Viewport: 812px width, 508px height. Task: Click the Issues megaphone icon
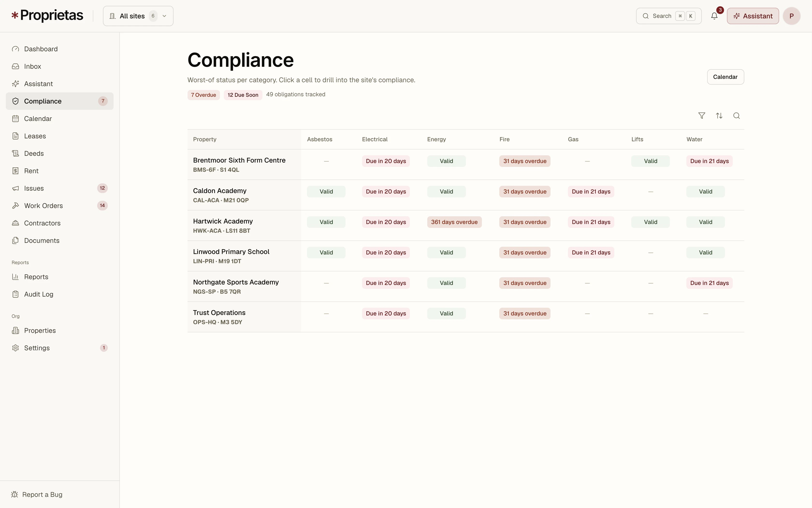coord(15,188)
